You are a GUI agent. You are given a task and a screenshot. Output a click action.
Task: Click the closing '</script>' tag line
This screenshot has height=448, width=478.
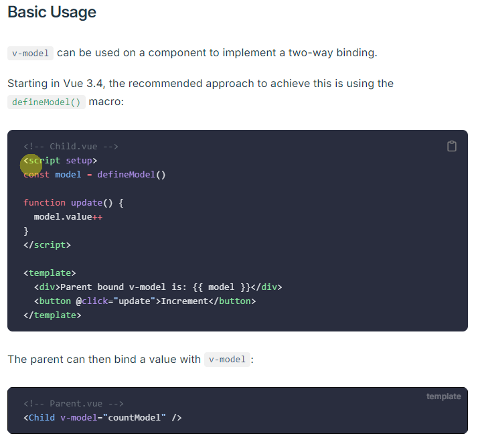[47, 245]
